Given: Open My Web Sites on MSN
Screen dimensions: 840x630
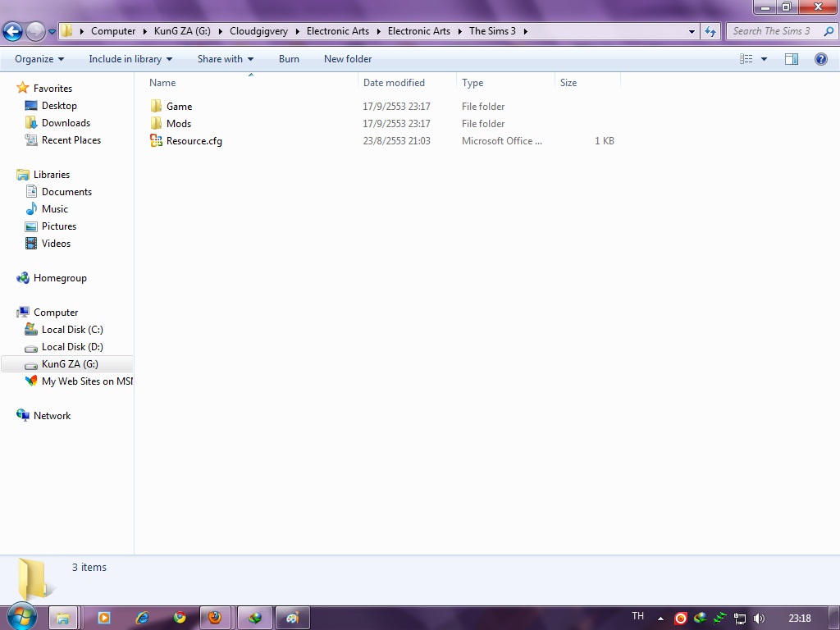Looking at the screenshot, I should (x=87, y=381).
